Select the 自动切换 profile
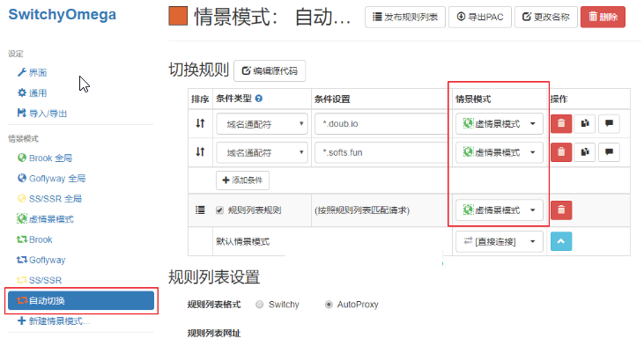 81,300
